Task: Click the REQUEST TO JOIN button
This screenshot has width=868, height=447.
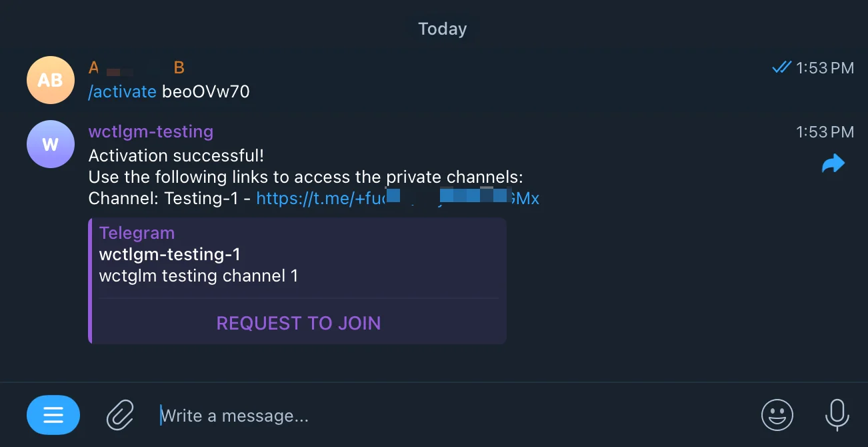Action: pyautogui.click(x=299, y=323)
